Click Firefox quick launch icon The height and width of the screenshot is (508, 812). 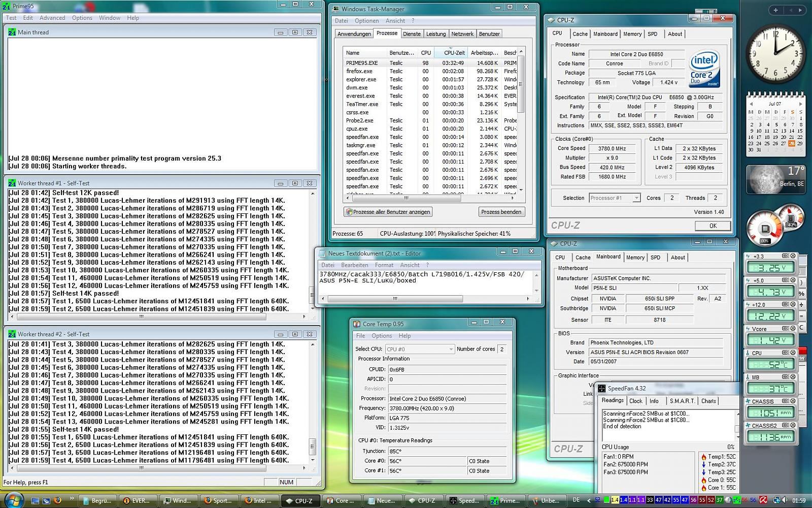point(58,500)
